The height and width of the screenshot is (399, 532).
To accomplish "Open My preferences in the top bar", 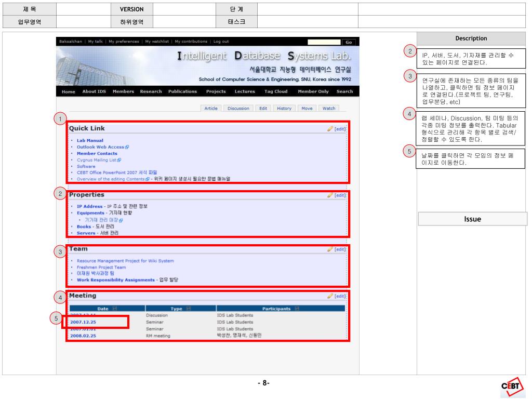I will [124, 42].
